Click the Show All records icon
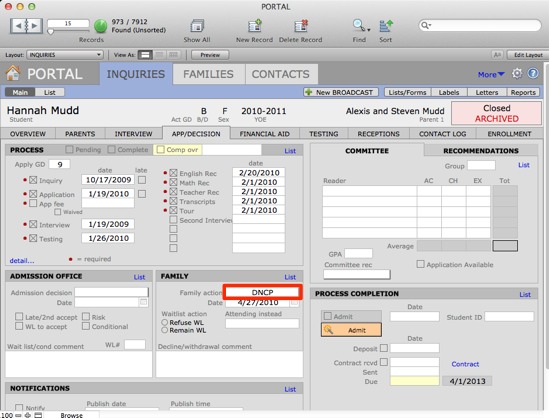Viewport: 549px width, 418px height. coord(197,26)
